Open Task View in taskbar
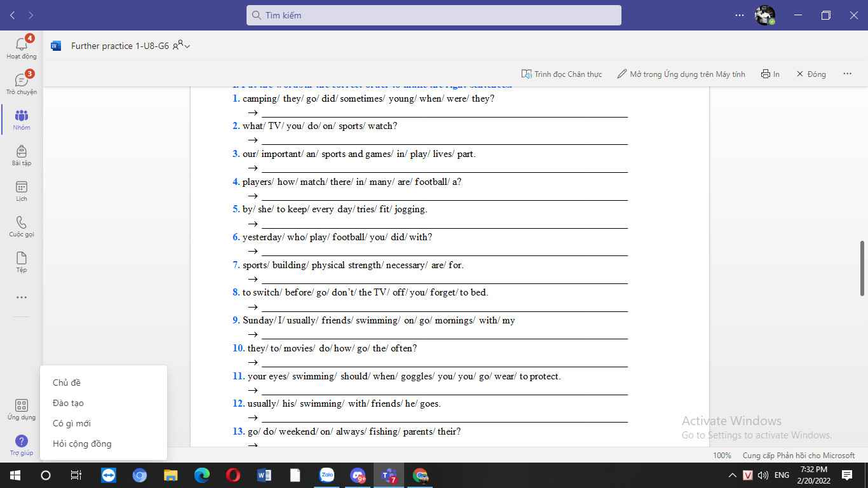Image resolution: width=868 pixels, height=488 pixels. click(x=76, y=475)
